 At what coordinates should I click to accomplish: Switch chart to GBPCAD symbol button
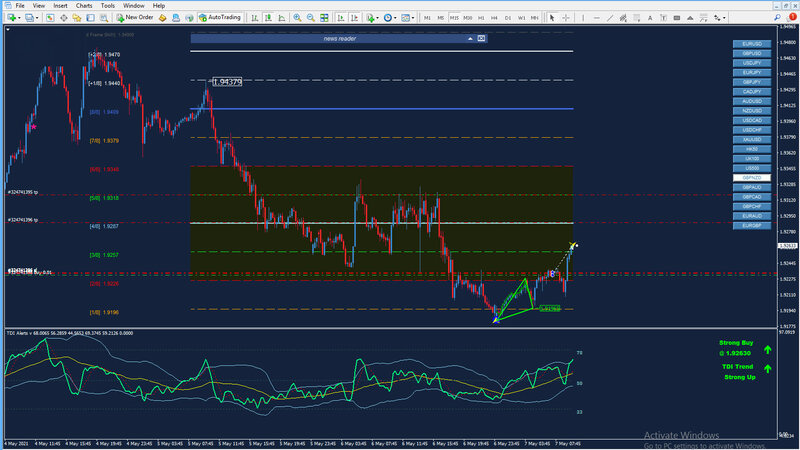point(752,197)
